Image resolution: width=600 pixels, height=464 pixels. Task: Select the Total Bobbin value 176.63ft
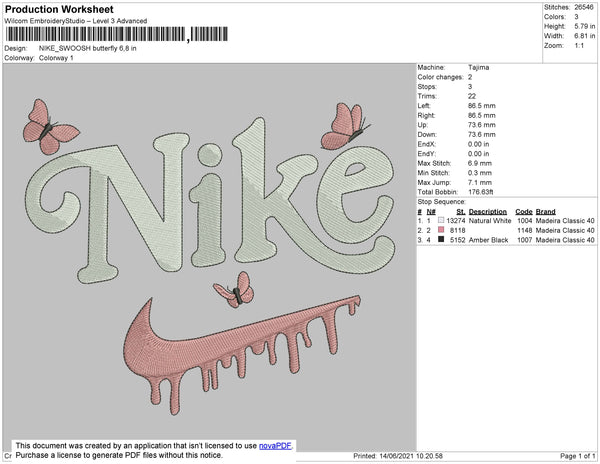click(x=481, y=192)
